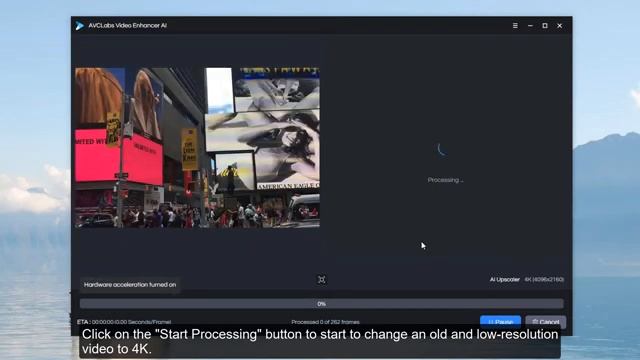Open the hamburger menu in title bar
Viewport: 640px width, 360px height.
pos(515,25)
